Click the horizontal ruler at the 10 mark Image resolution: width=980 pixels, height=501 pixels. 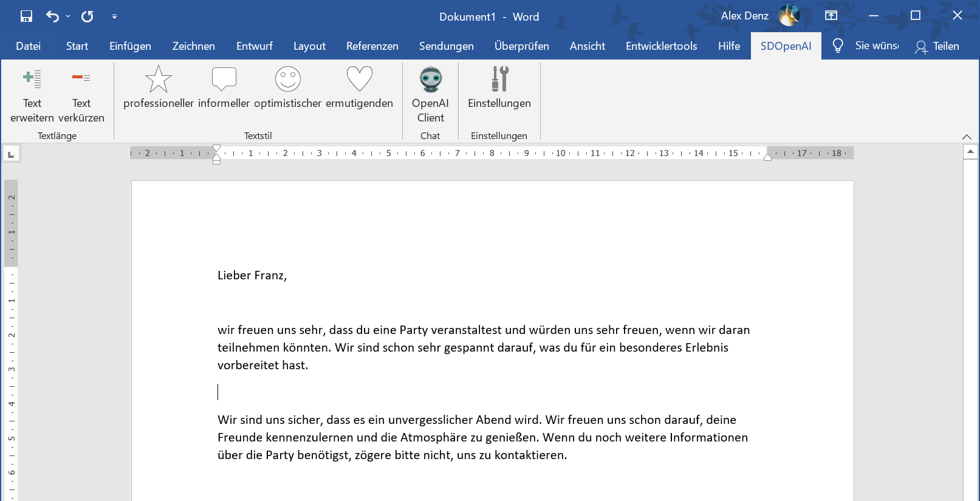coord(560,153)
